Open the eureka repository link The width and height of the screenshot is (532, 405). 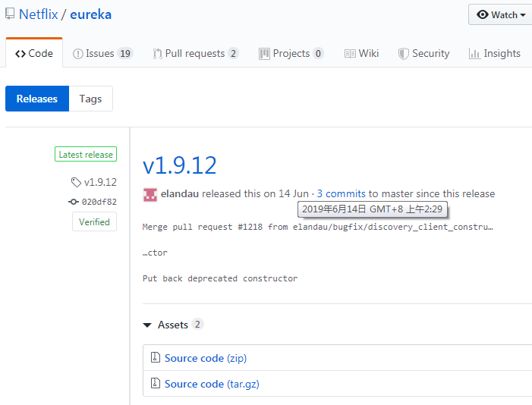point(90,14)
